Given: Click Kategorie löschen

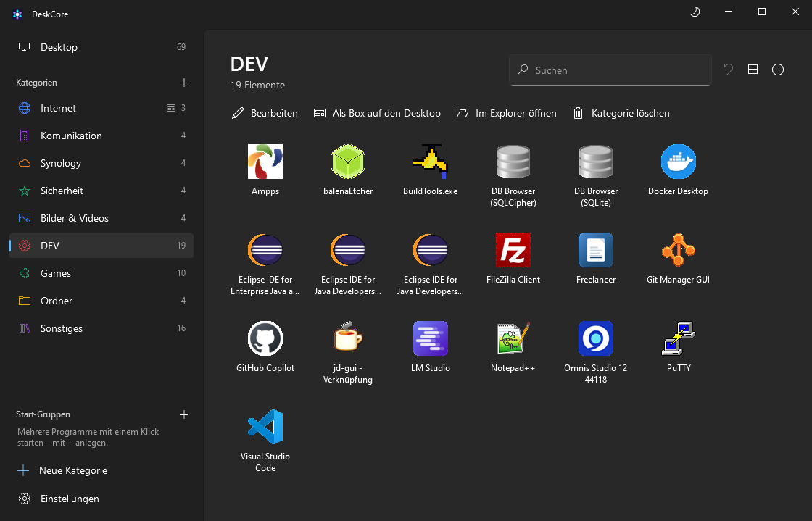Looking at the screenshot, I should pos(621,113).
